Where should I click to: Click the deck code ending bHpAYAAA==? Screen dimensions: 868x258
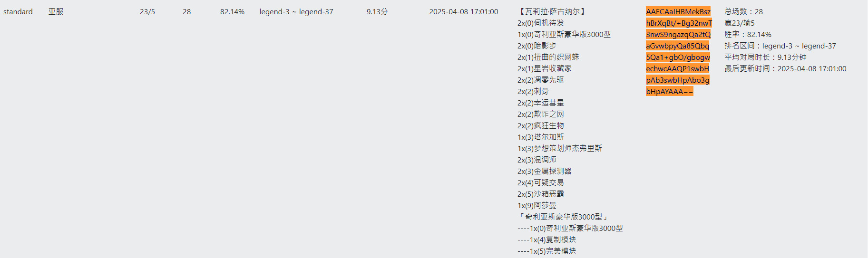(669, 91)
